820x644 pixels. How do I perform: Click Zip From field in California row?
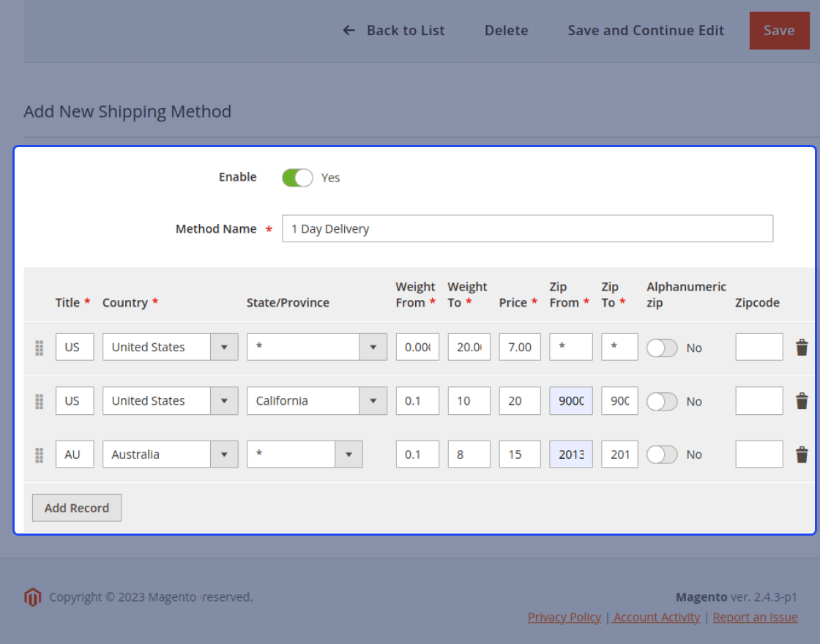(570, 400)
